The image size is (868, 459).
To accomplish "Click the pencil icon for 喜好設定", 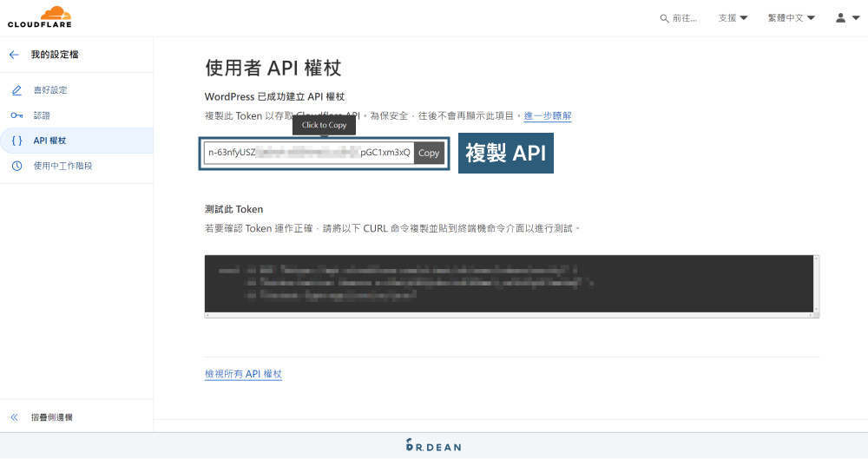I will click(16, 89).
